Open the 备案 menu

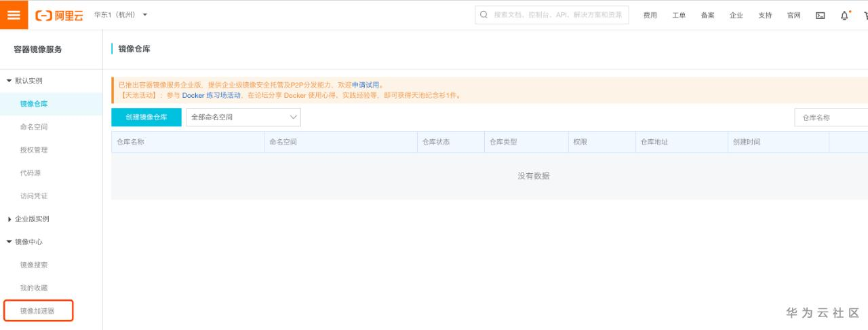pyautogui.click(x=708, y=15)
